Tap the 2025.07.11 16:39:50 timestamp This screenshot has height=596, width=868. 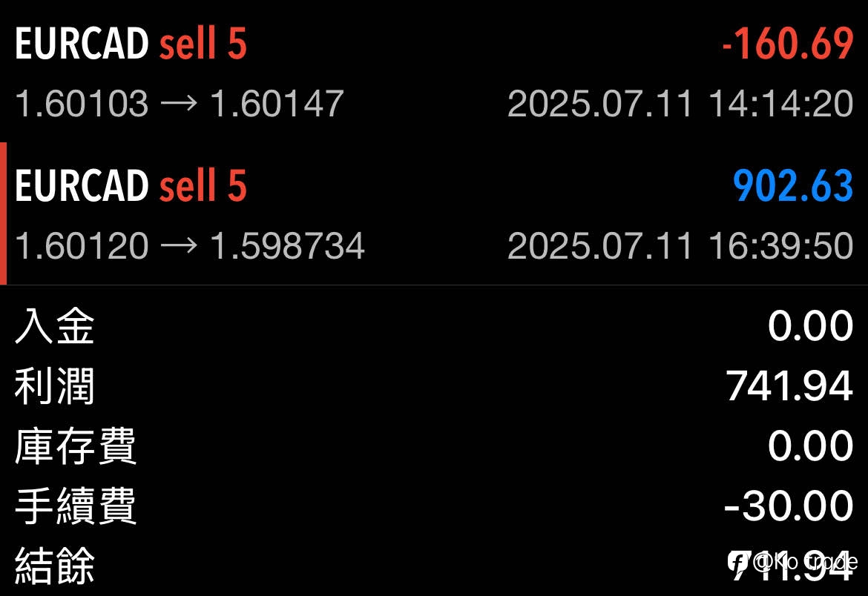pyautogui.click(x=680, y=245)
